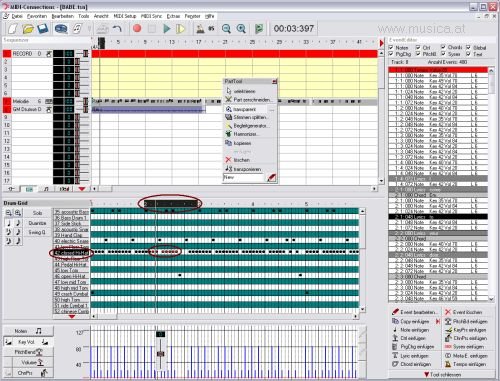Screen dimensions: 500x381
Task: Zoom in using the plus magnifier icon
Action: 241,29
